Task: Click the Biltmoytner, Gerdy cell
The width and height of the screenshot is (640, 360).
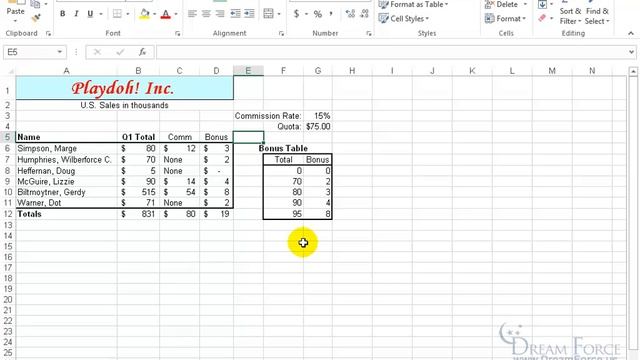Action: click(x=66, y=192)
